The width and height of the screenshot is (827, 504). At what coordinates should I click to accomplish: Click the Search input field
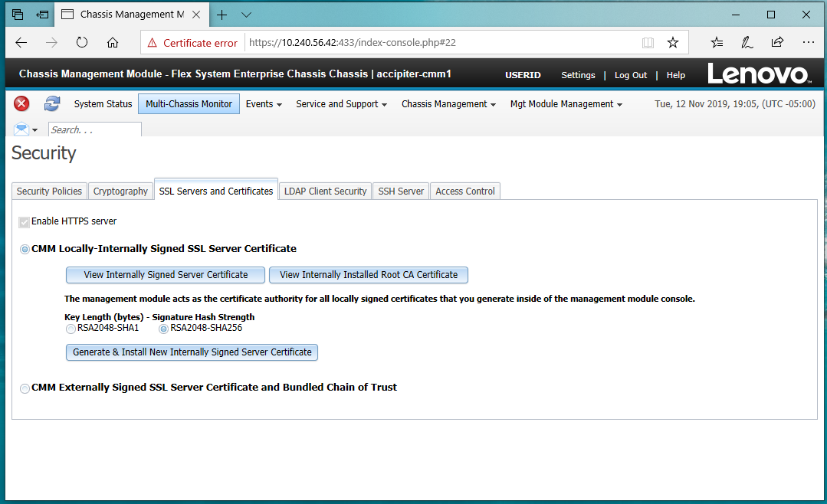click(94, 129)
